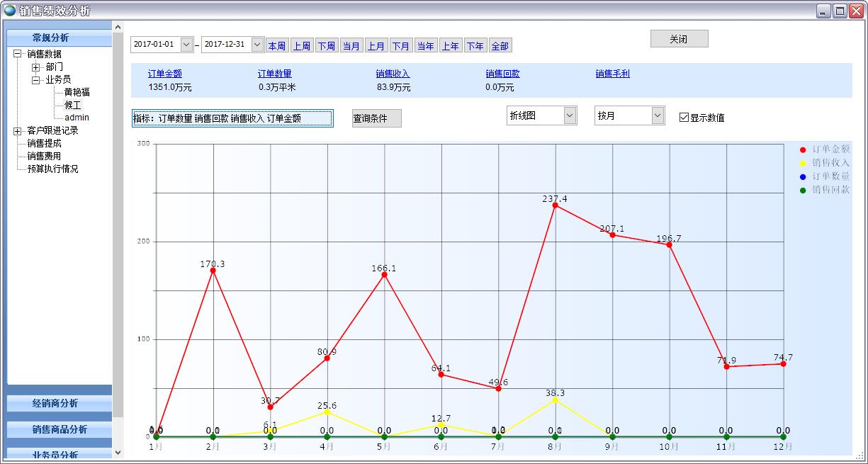
Task: Click the 查询条件 button
Action: 376,118
